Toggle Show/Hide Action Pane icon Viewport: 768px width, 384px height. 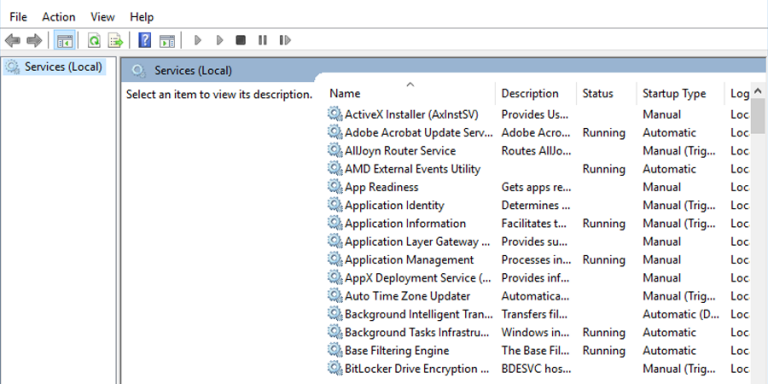(167, 41)
